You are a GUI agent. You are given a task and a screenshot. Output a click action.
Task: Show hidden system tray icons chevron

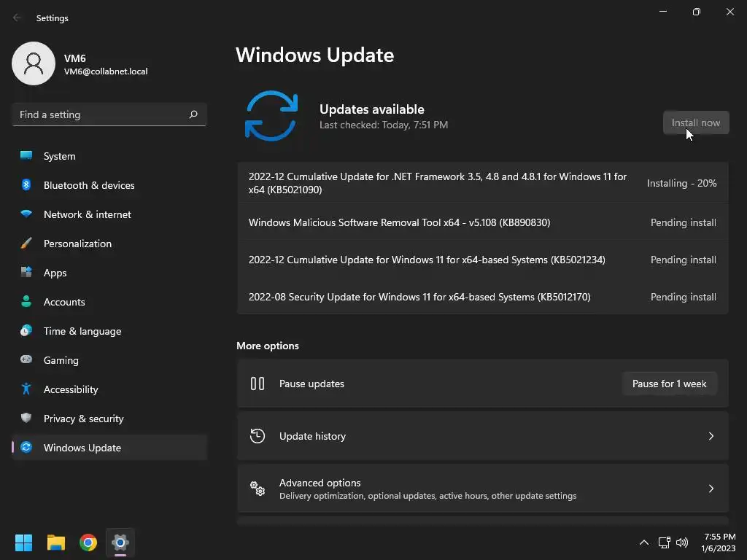pyautogui.click(x=643, y=542)
